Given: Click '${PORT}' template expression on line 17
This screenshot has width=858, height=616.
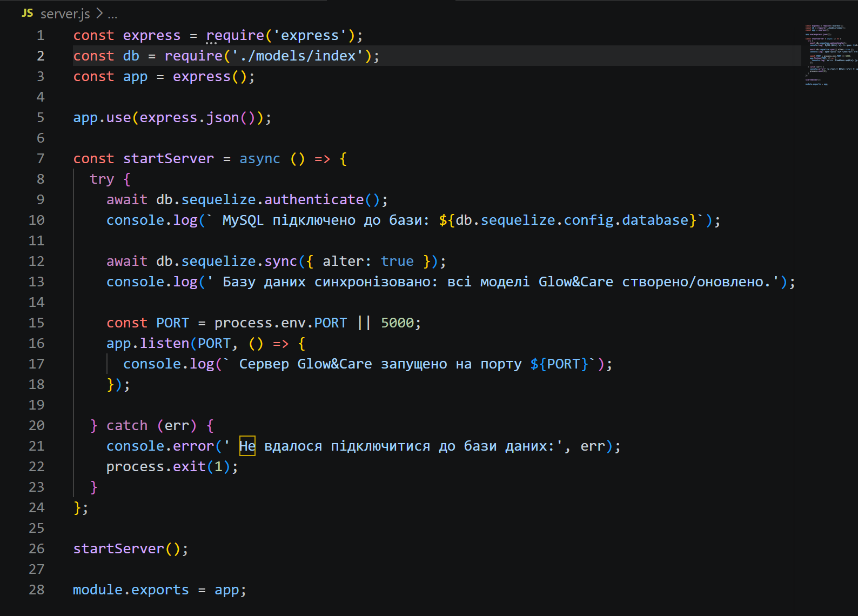Looking at the screenshot, I should pos(559,364).
